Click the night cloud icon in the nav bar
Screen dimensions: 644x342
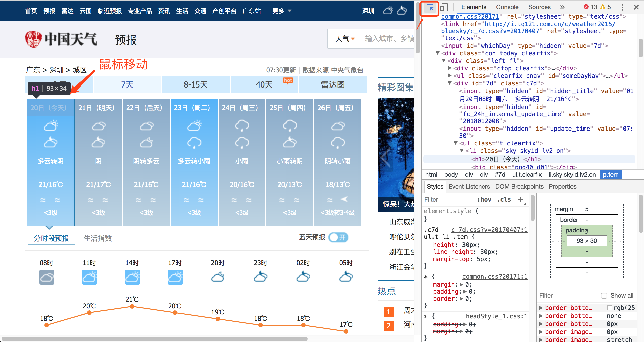pyautogui.click(x=402, y=11)
